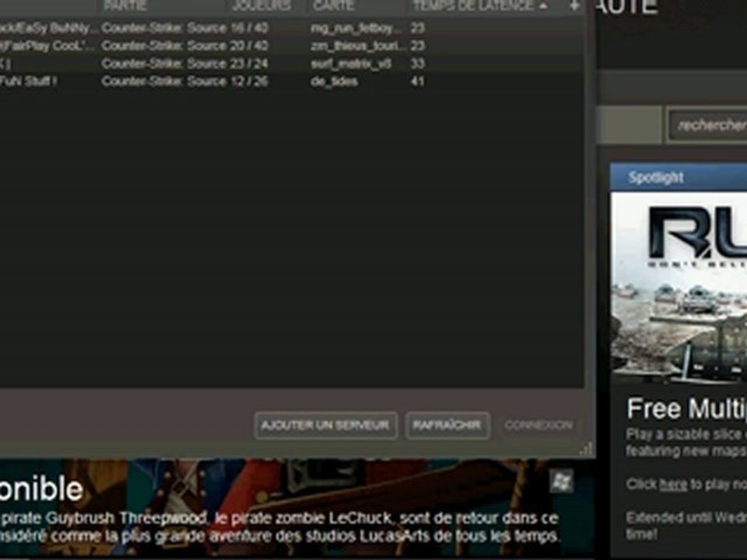The height and width of the screenshot is (560, 747).
Task: Click player count 16 / 40
Action: [249, 28]
